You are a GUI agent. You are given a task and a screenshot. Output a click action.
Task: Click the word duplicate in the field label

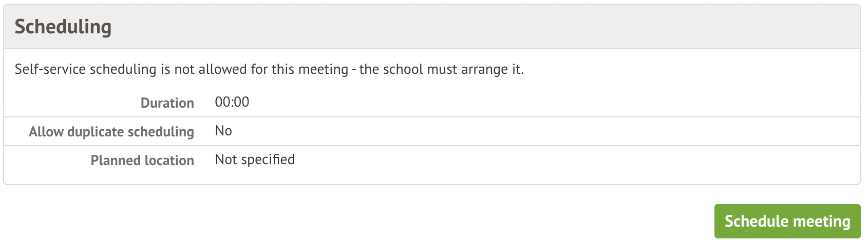pyautogui.click(x=96, y=132)
